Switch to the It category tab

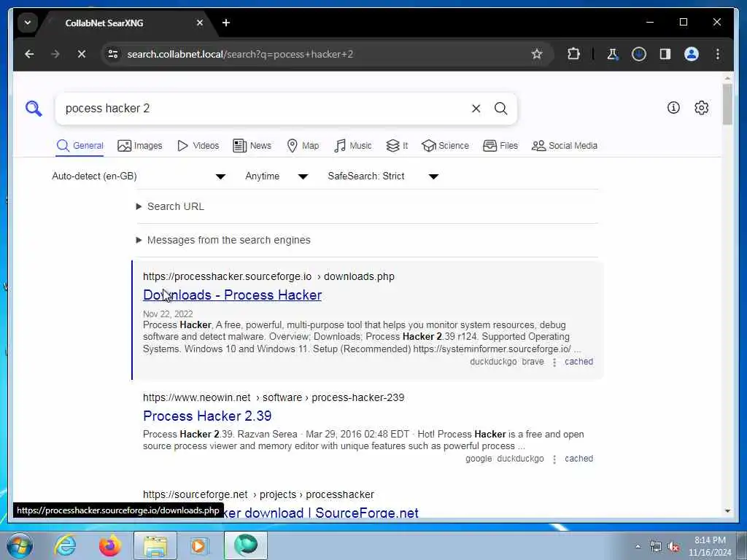point(397,146)
